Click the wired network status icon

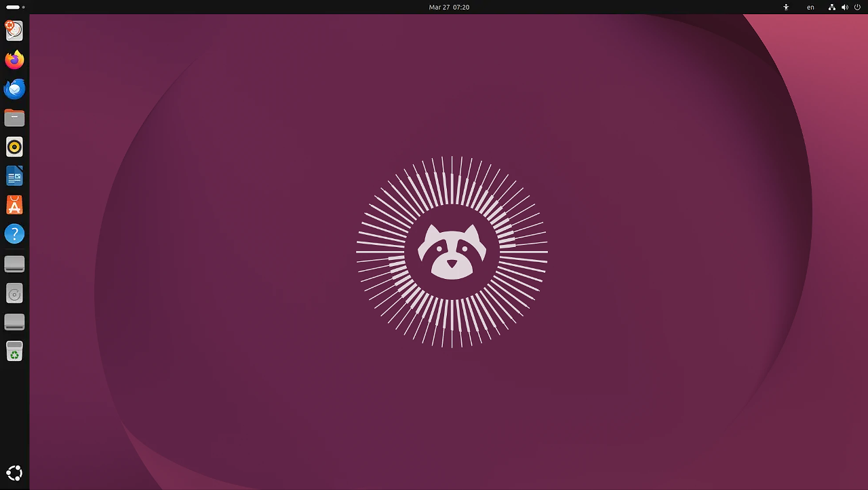pos(832,7)
